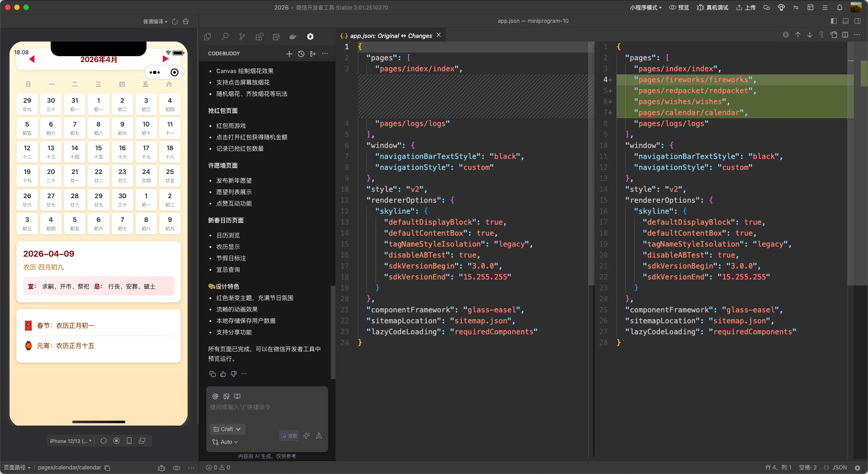This screenshot has height=474, width=868.
Task: Open the project details hamburger menu in top toolbar
Action: click(825, 7)
